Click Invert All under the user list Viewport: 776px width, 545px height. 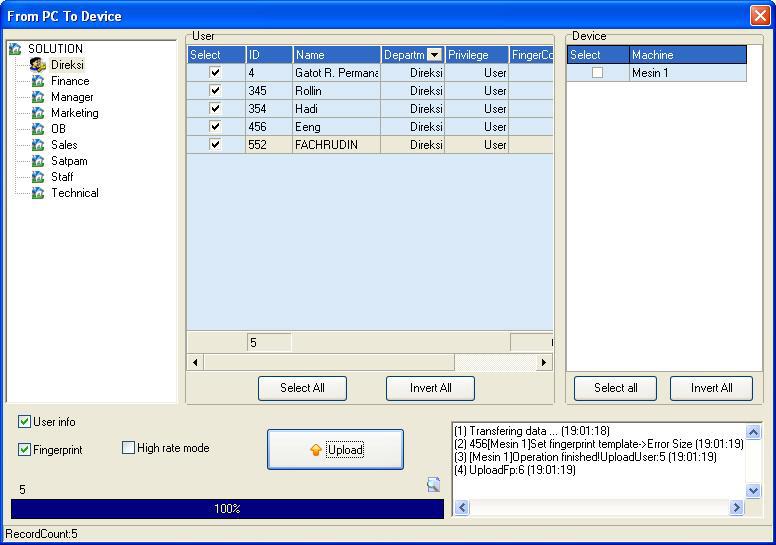pyautogui.click(x=430, y=388)
